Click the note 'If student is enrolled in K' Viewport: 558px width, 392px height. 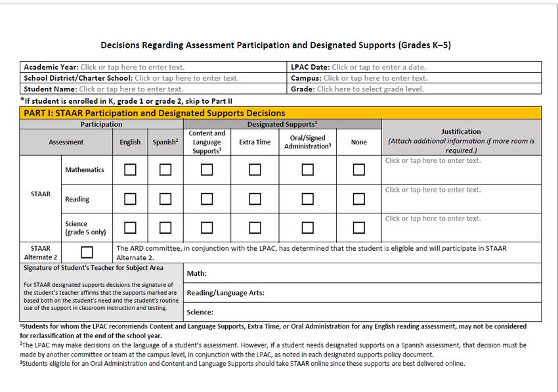click(x=126, y=100)
